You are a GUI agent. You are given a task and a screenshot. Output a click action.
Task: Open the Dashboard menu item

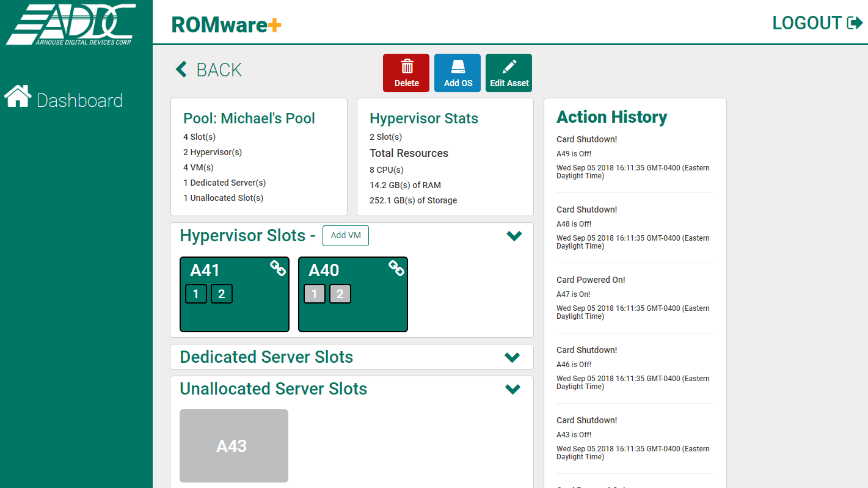click(64, 97)
